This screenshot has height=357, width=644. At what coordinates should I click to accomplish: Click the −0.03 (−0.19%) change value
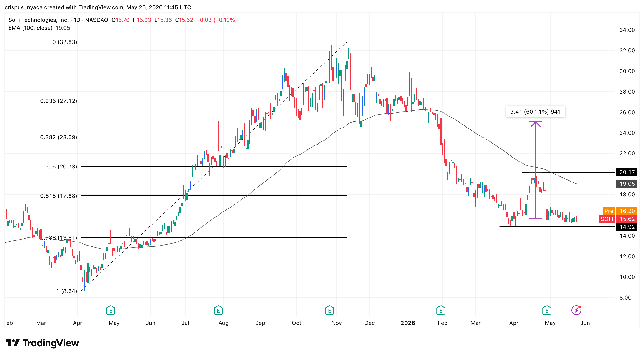(x=216, y=20)
